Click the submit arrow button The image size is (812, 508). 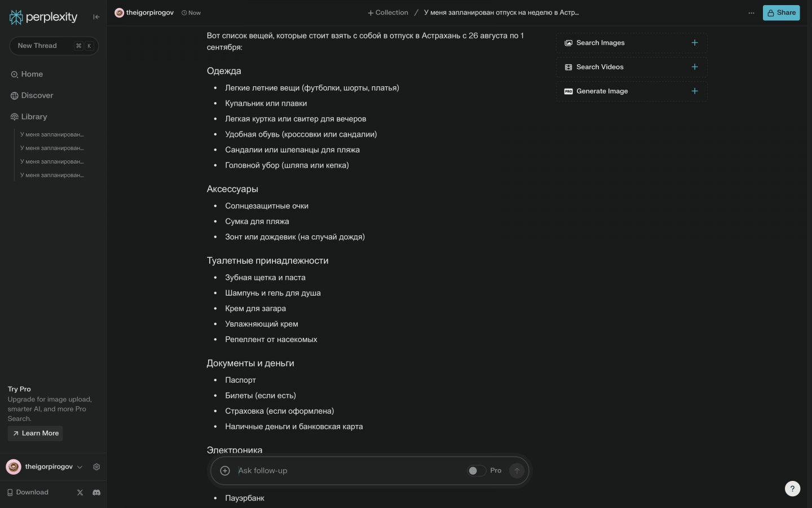click(x=517, y=471)
